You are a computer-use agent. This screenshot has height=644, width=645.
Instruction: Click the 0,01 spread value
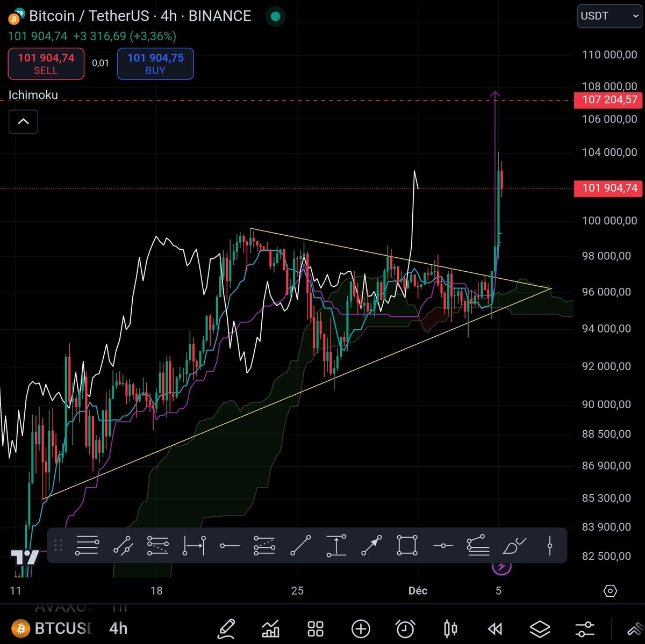point(101,63)
